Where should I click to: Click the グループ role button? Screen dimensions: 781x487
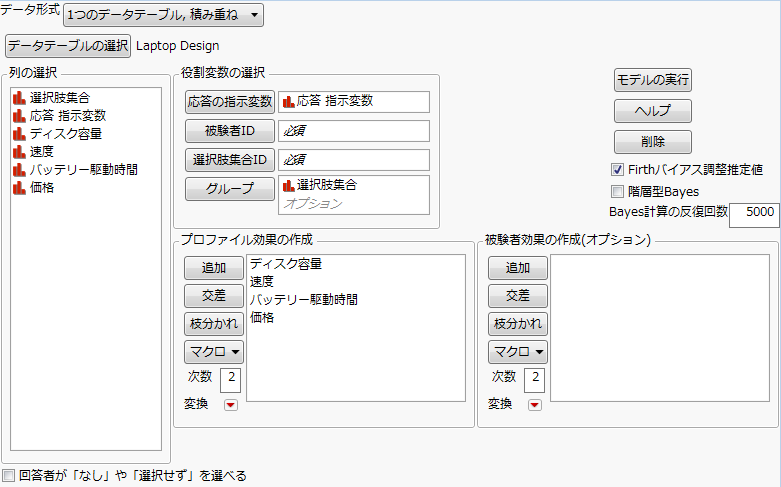(x=230, y=189)
